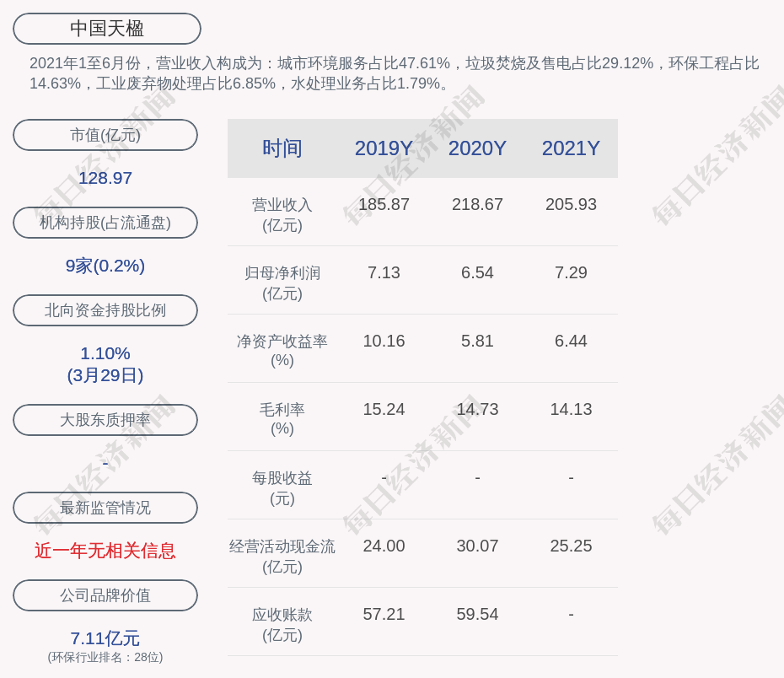This screenshot has height=678, width=784.
Task: Click the 时间 table header
Action: click(x=282, y=148)
